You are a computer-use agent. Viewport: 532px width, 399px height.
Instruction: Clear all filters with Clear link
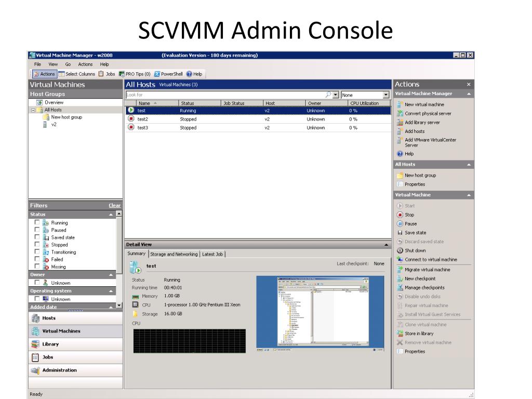(x=115, y=206)
